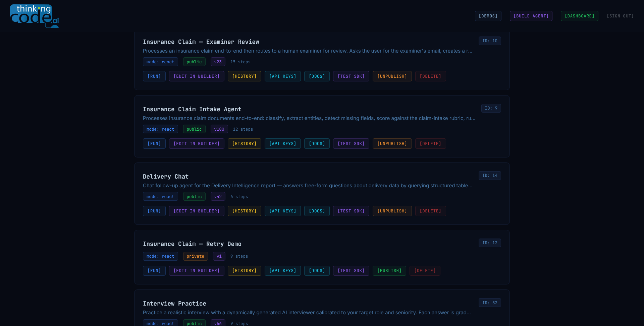View Delivery Chat history
644x326 pixels.
click(x=245, y=211)
